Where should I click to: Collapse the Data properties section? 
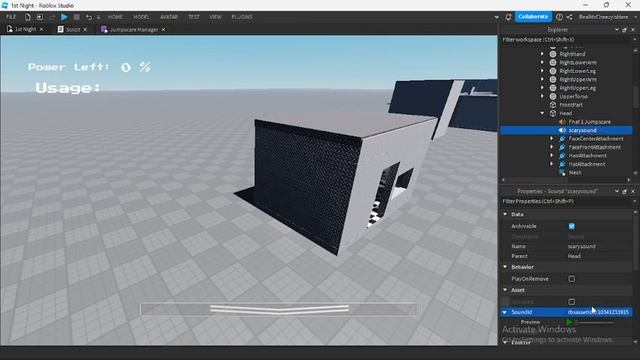pyautogui.click(x=505, y=214)
